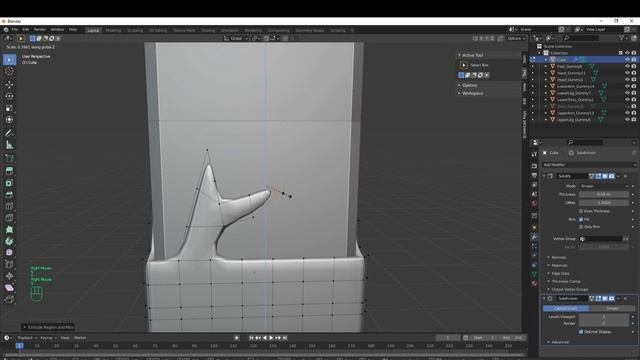Image resolution: width=640 pixels, height=360 pixels.
Task: Select the Rip Region tool
Action: (9, 299)
